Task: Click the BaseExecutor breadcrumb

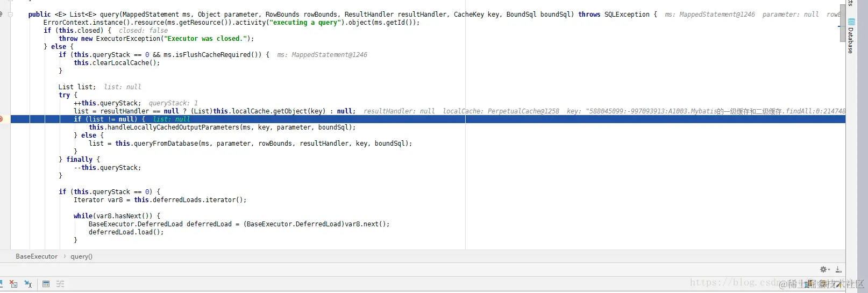Action: click(37, 256)
